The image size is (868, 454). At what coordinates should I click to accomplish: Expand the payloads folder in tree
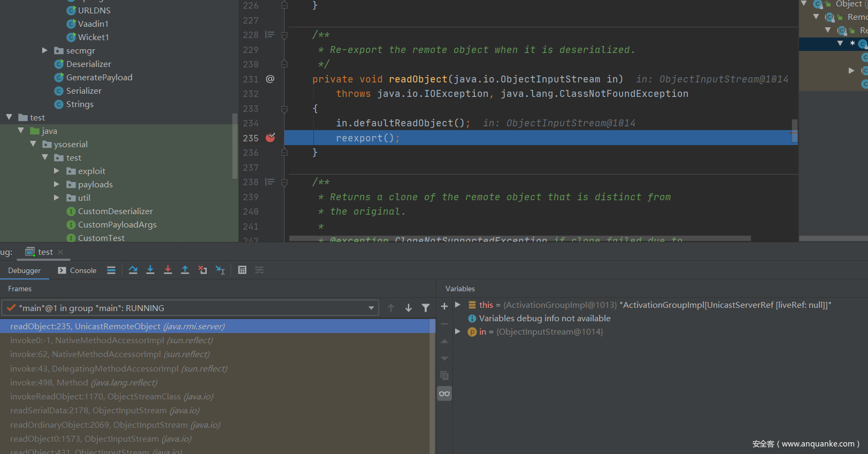(57, 184)
